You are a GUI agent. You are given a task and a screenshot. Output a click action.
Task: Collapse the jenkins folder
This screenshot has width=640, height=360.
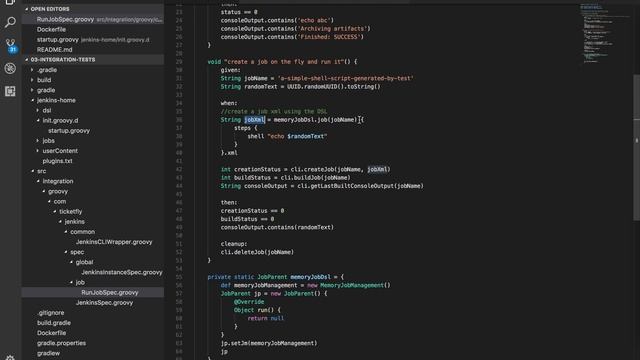(74, 222)
